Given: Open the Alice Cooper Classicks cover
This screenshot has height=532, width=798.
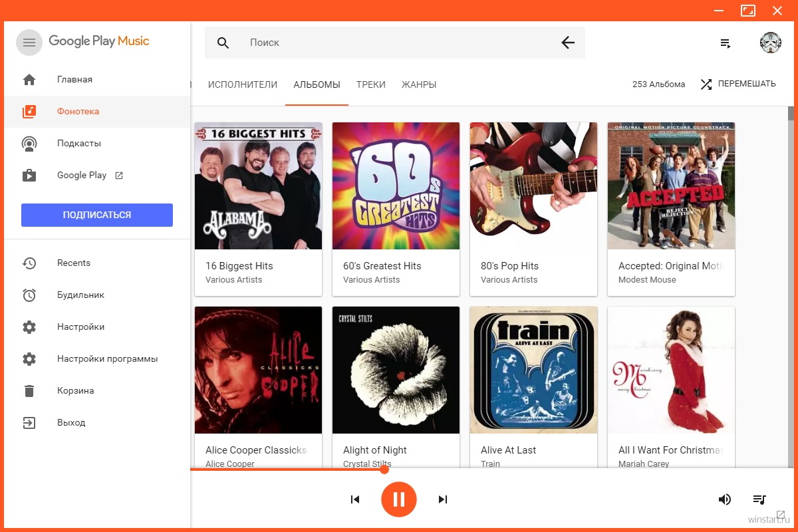Looking at the screenshot, I should (x=258, y=370).
